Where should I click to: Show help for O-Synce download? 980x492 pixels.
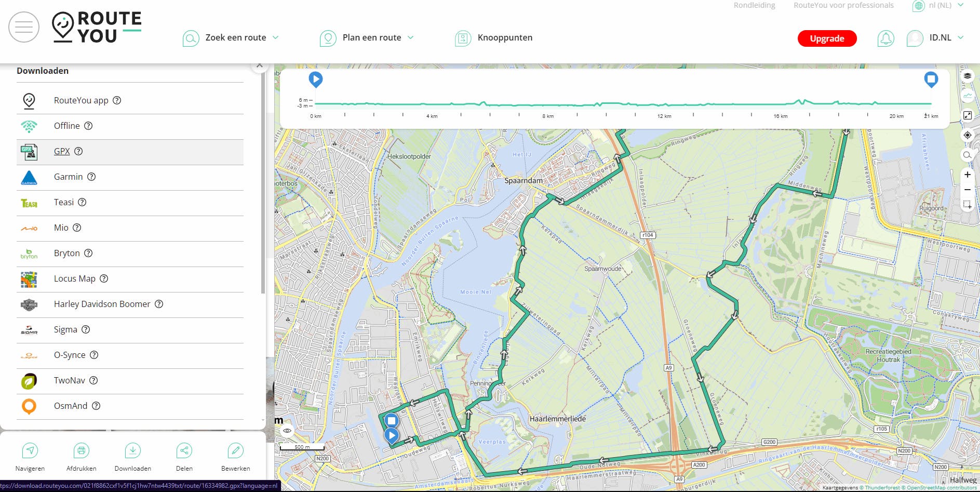(94, 355)
